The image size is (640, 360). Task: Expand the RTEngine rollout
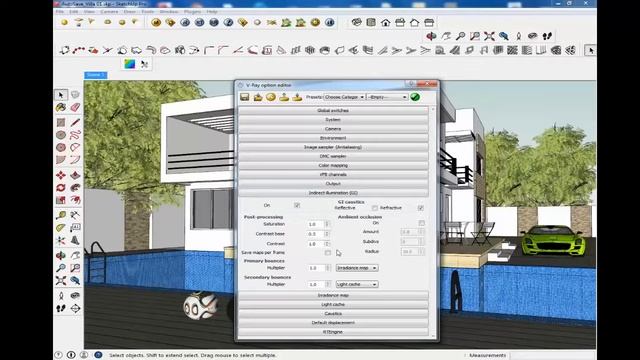tap(333, 332)
